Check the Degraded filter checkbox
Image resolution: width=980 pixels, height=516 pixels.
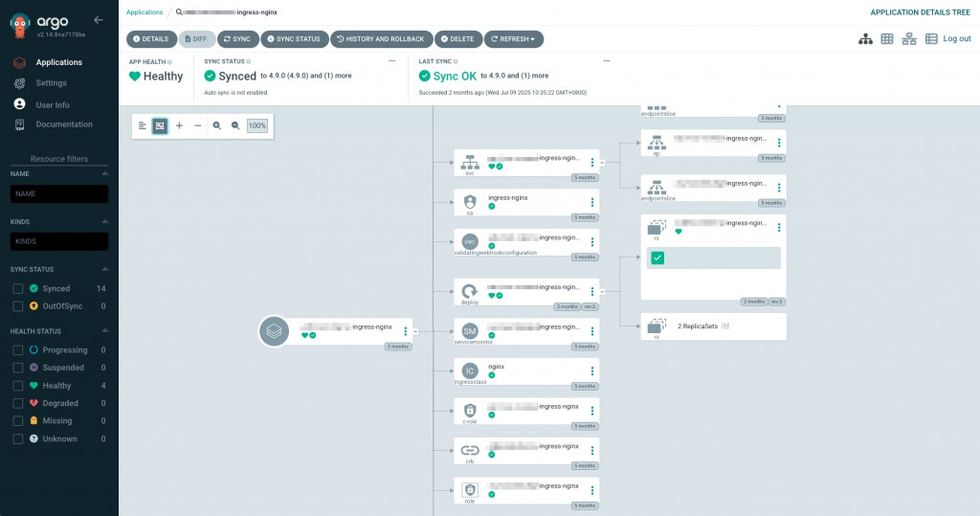click(x=18, y=403)
